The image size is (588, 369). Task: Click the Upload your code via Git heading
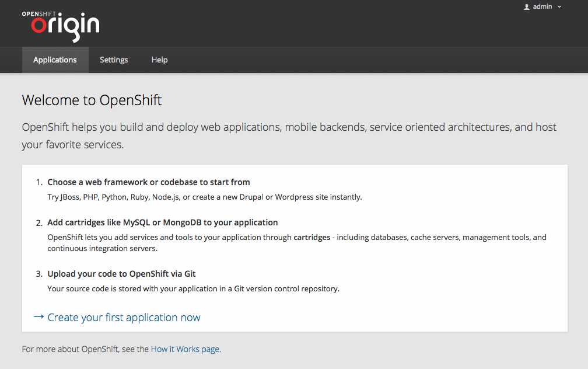coord(125,273)
